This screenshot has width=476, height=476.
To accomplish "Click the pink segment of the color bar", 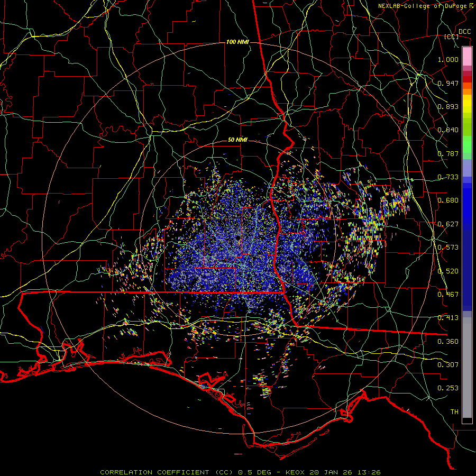I will tap(467, 57).
